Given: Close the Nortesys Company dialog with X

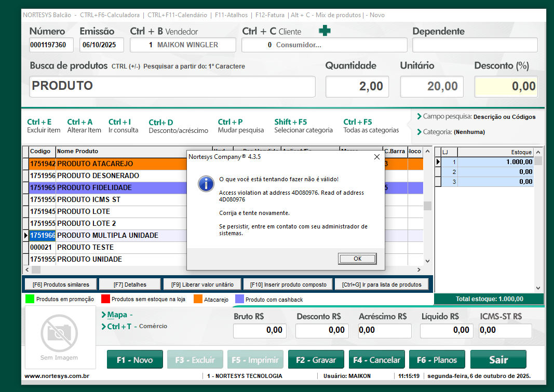Looking at the screenshot, I should [x=377, y=156].
